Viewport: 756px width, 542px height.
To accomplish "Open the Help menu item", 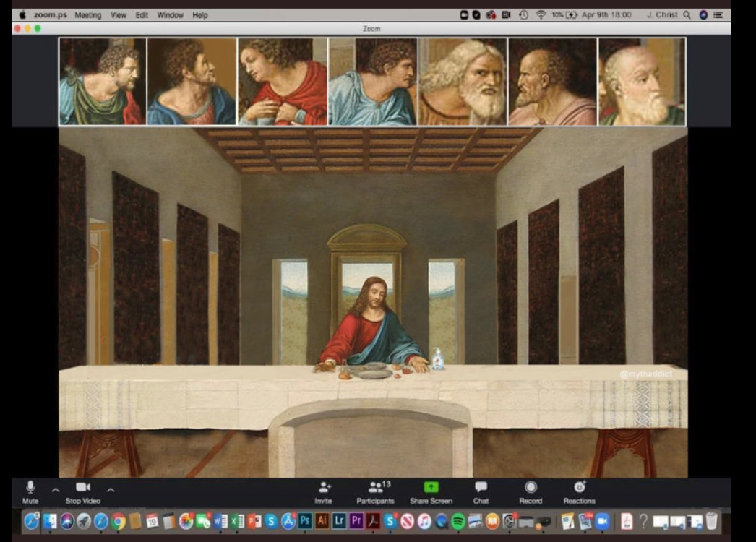I will [x=200, y=14].
